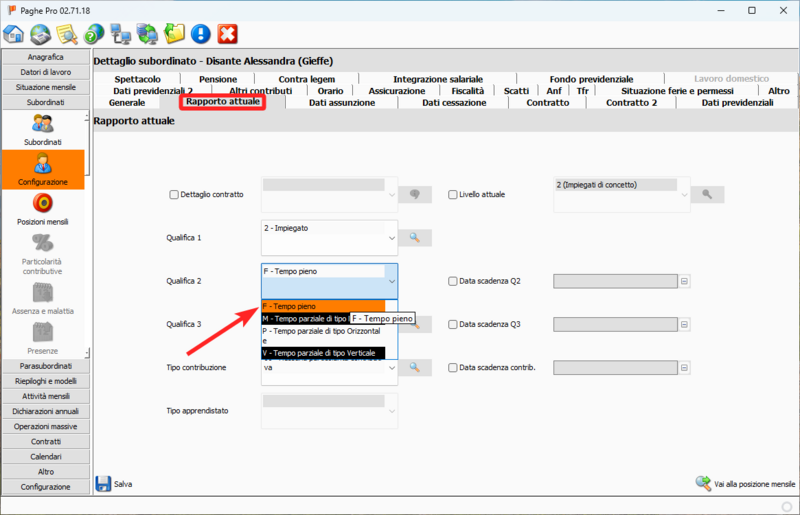Switch to the Dati assunzione tab
The width and height of the screenshot is (800, 515).
coord(342,102)
